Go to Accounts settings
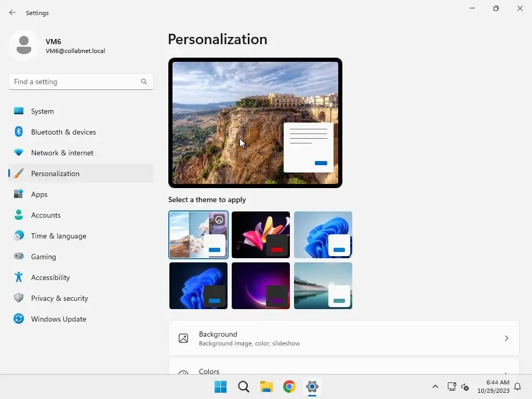 (81, 215)
